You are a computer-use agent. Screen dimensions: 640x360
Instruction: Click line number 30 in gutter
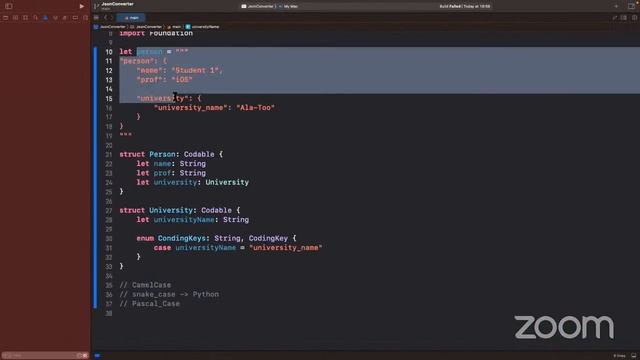point(109,238)
